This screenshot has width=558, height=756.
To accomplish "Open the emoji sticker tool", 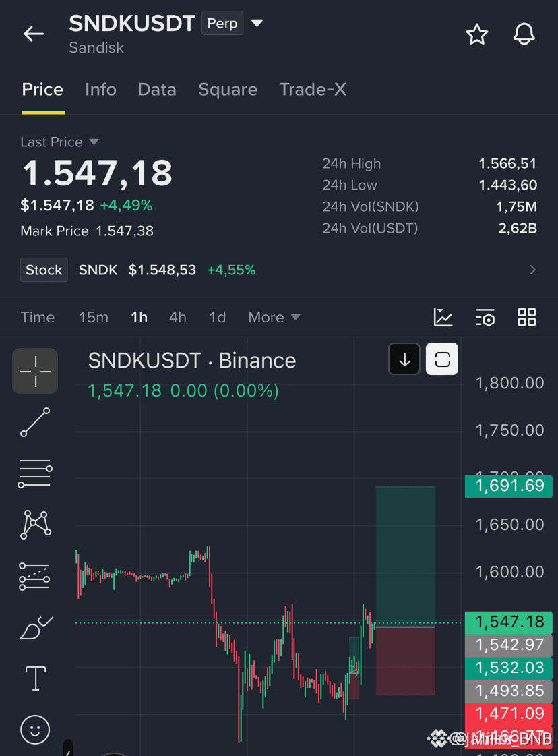I will tap(35, 730).
